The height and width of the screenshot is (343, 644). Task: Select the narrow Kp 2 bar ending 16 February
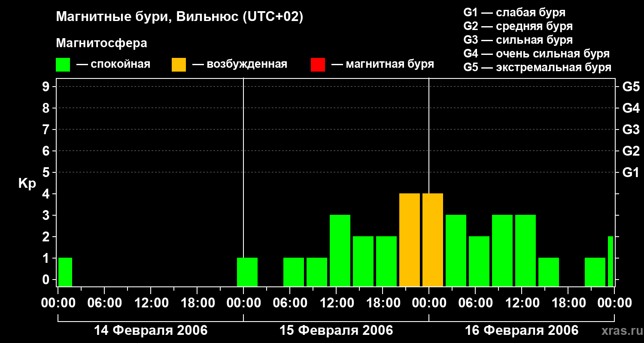click(611, 262)
